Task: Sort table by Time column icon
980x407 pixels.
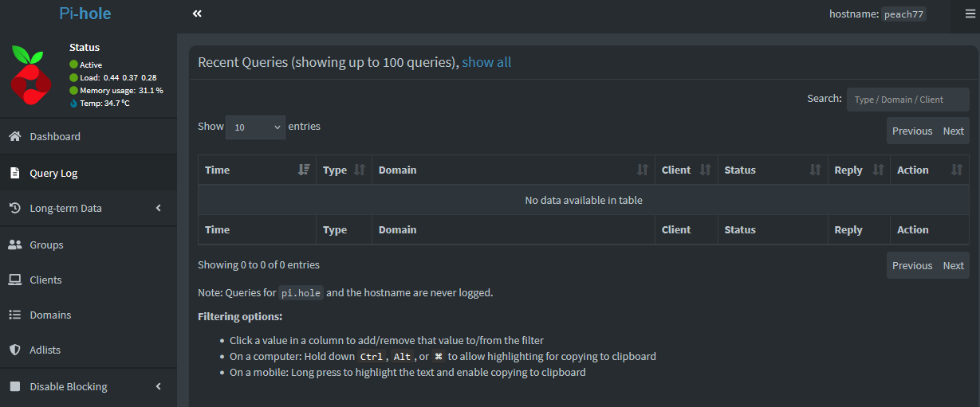Action: click(x=304, y=170)
